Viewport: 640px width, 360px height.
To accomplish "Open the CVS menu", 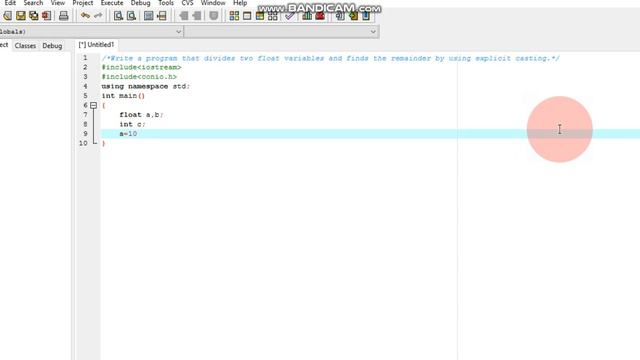I will [187, 3].
